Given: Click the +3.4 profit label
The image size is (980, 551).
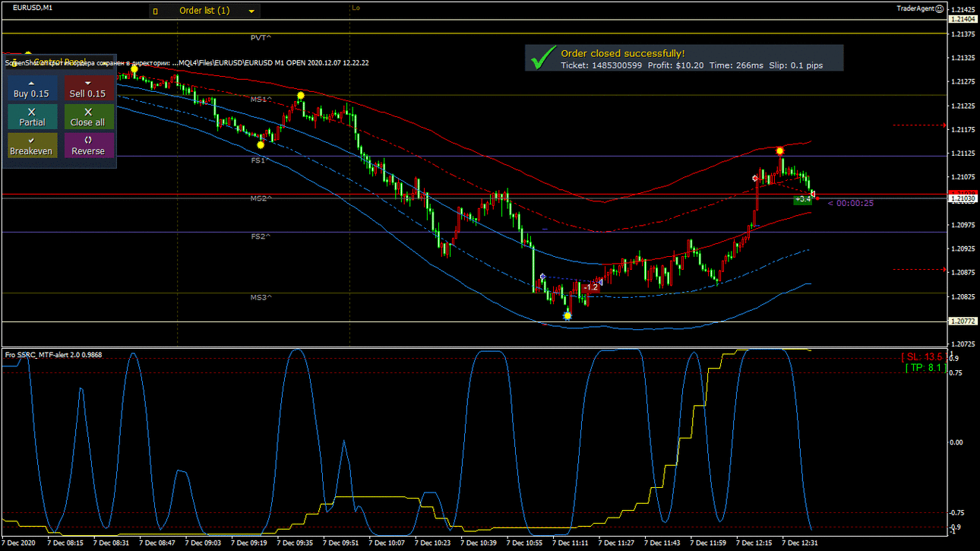Looking at the screenshot, I should 802,200.
